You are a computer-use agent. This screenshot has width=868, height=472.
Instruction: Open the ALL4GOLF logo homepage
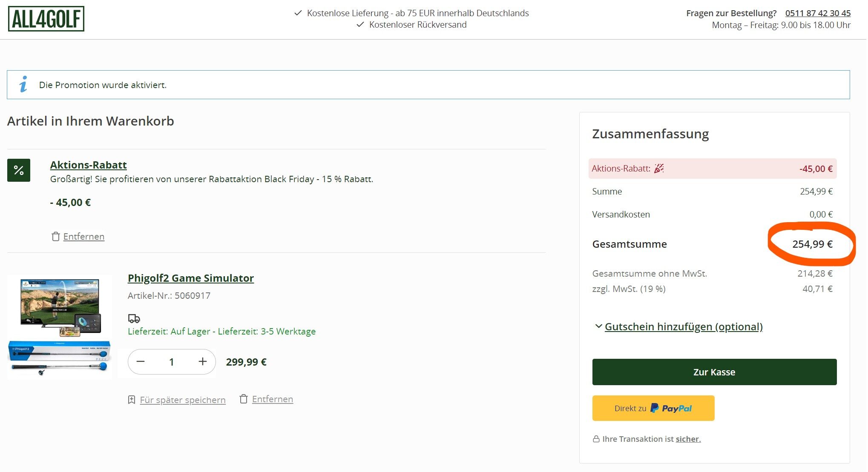(x=46, y=19)
